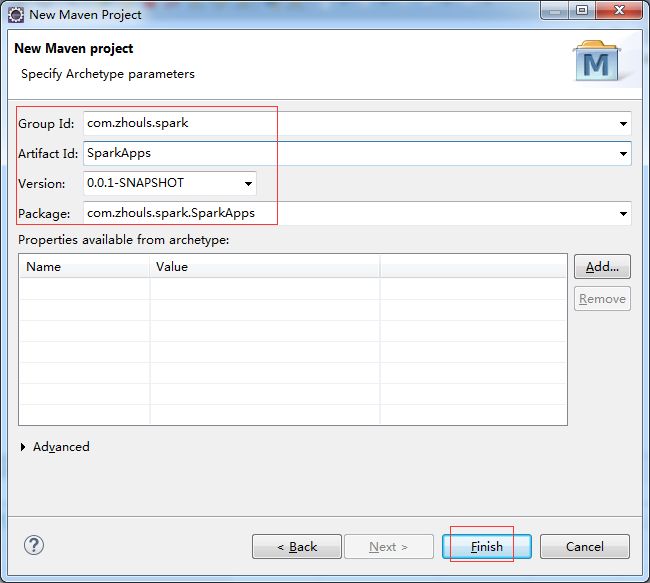Click the Remove button
Viewport: 650px width, 583px height.
pos(602,299)
